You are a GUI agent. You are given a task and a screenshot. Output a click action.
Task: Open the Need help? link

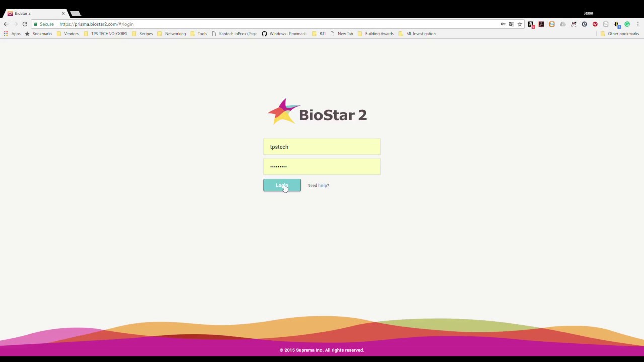318,185
